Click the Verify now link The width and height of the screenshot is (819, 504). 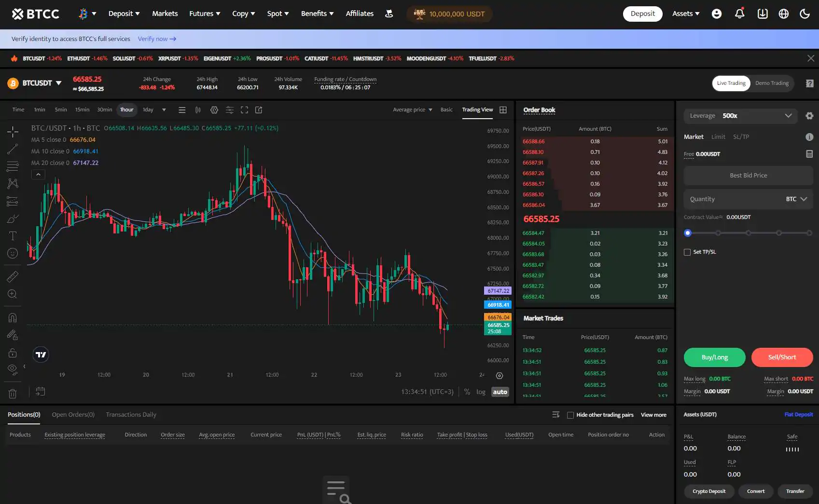[157, 39]
